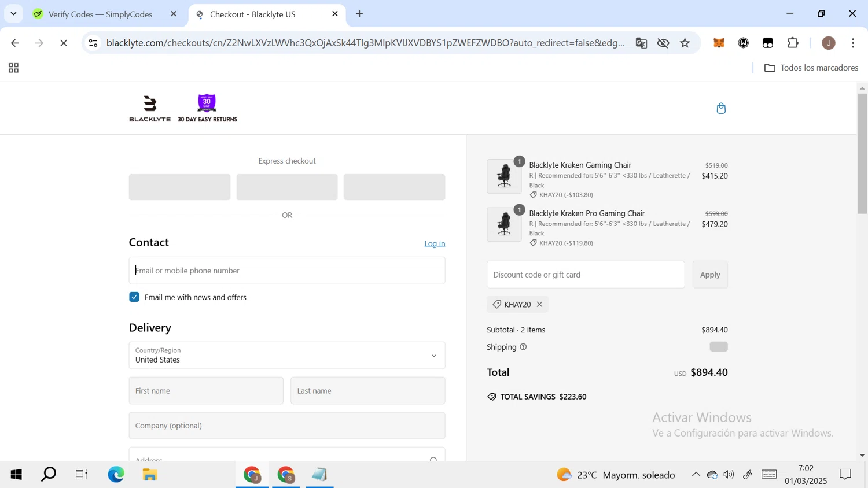Viewport: 868px width, 488px height.
Task: Click the shipping info question mark icon
Action: coord(523,347)
